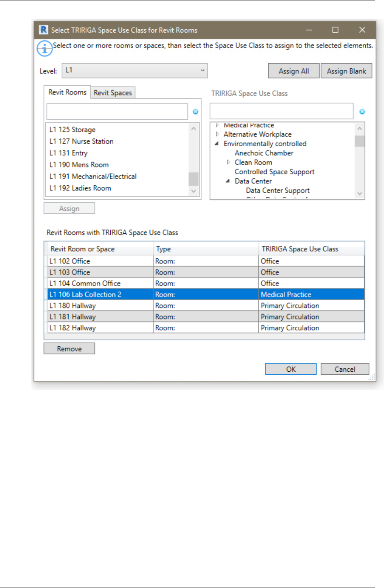Sort by TRIRIGA Space Use Class column

pos(311,249)
